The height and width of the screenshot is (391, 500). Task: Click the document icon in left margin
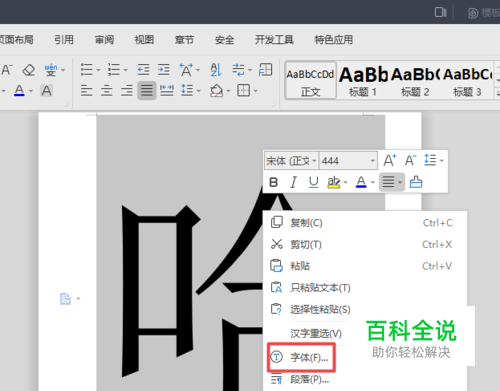click(65, 298)
